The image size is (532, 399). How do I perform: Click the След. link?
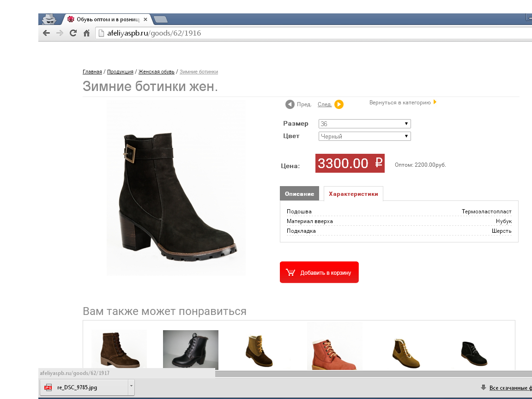[x=325, y=104]
